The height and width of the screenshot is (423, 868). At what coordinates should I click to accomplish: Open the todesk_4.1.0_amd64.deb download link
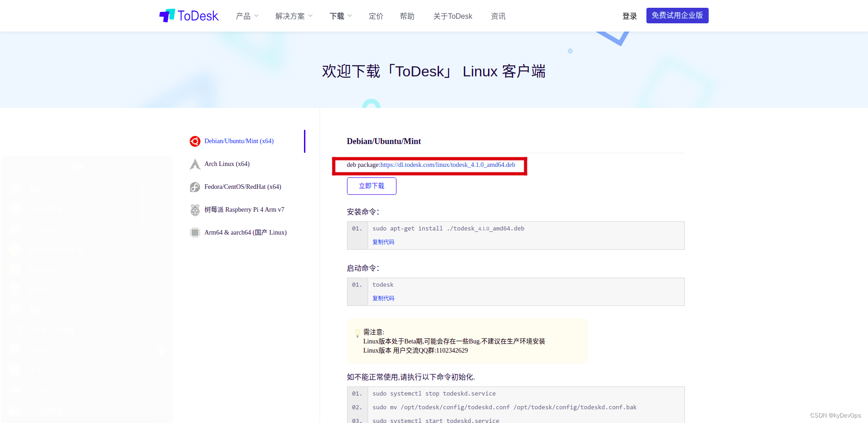coord(448,165)
